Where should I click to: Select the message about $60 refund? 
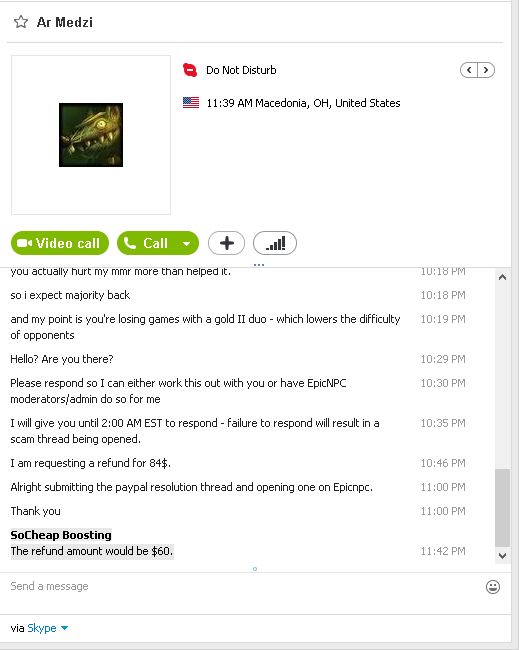[x=92, y=551]
